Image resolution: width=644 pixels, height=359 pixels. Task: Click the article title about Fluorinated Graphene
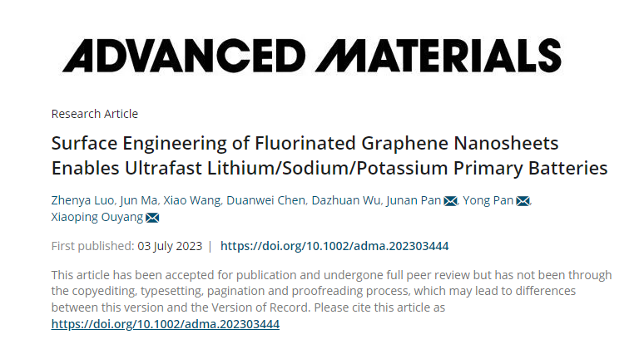(329, 155)
